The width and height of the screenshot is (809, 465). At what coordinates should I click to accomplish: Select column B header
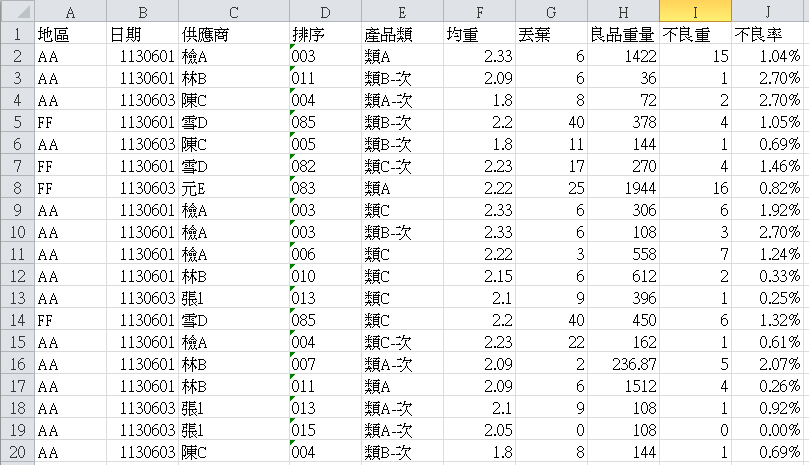pos(143,11)
